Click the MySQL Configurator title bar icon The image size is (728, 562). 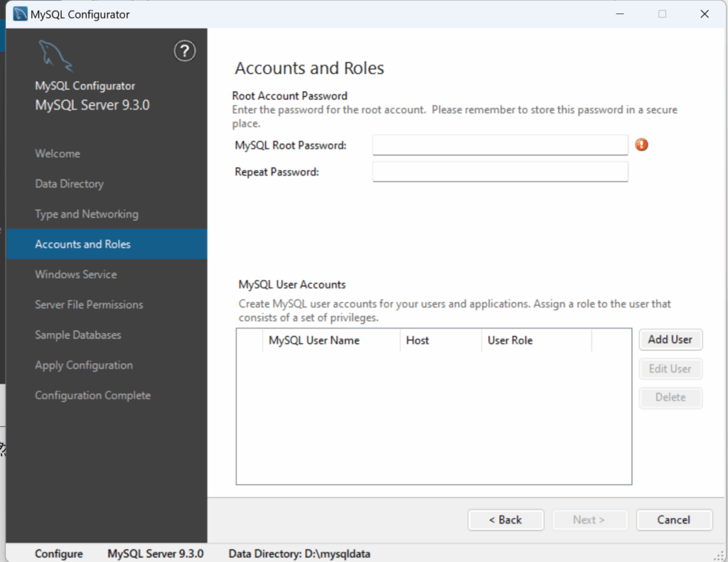tap(21, 13)
